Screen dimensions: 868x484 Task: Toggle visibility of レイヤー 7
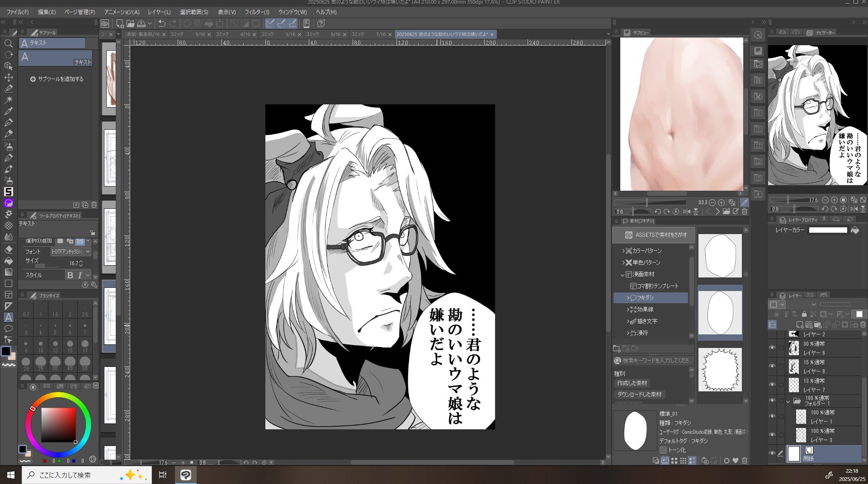pyautogui.click(x=772, y=385)
